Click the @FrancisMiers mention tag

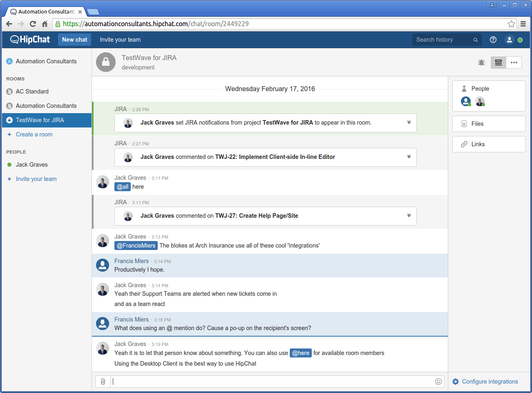coord(136,246)
